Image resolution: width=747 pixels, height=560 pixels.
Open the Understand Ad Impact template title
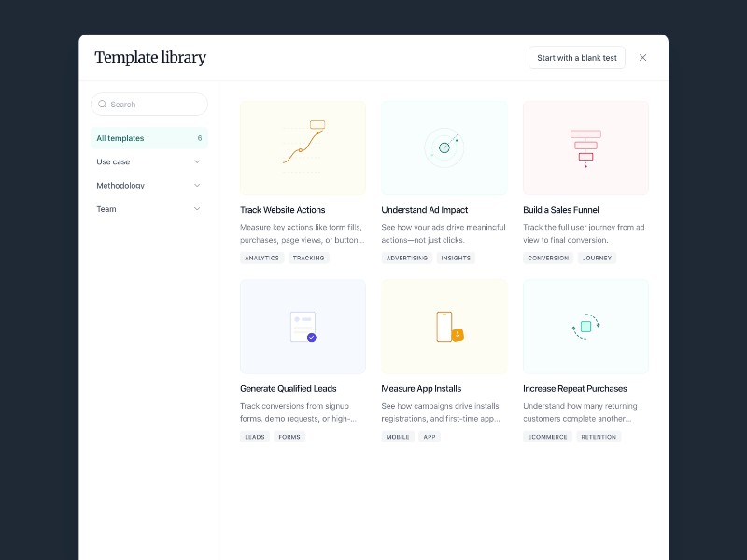coord(424,210)
